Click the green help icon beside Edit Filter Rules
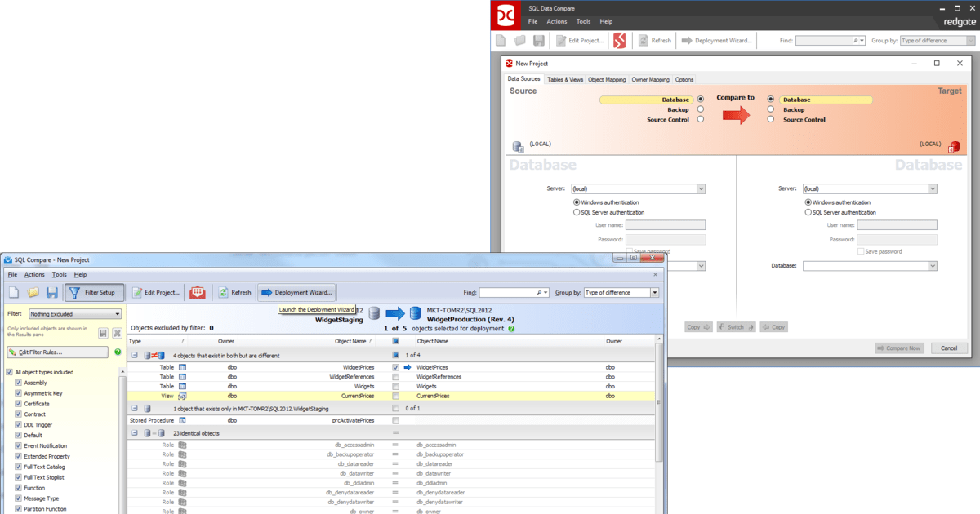The height and width of the screenshot is (514, 980). (x=119, y=352)
